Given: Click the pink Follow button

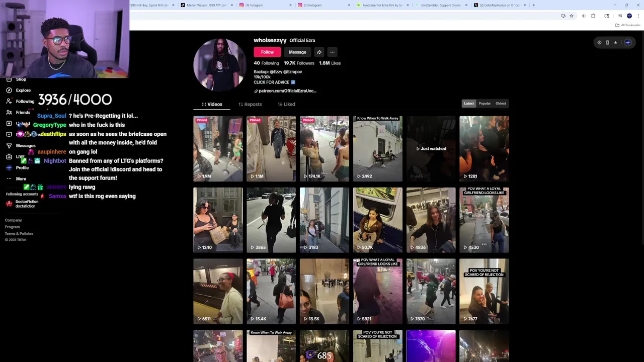Looking at the screenshot, I should coord(267,52).
